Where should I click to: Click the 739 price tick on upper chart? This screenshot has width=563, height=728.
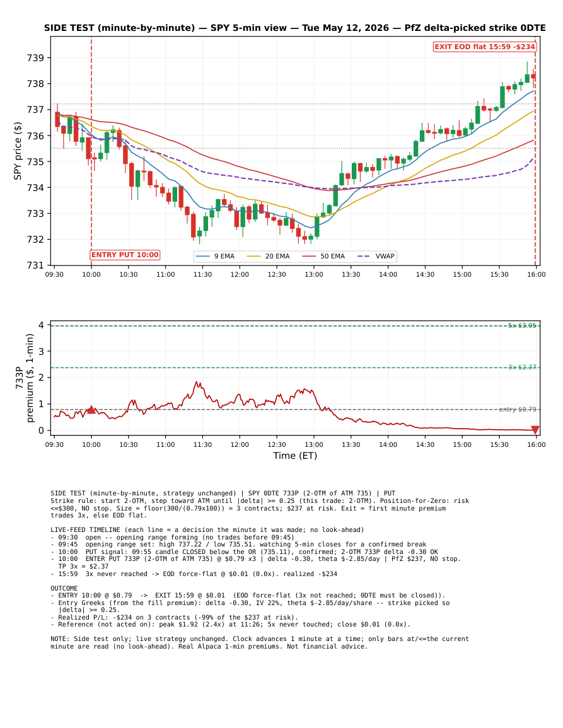point(35,58)
